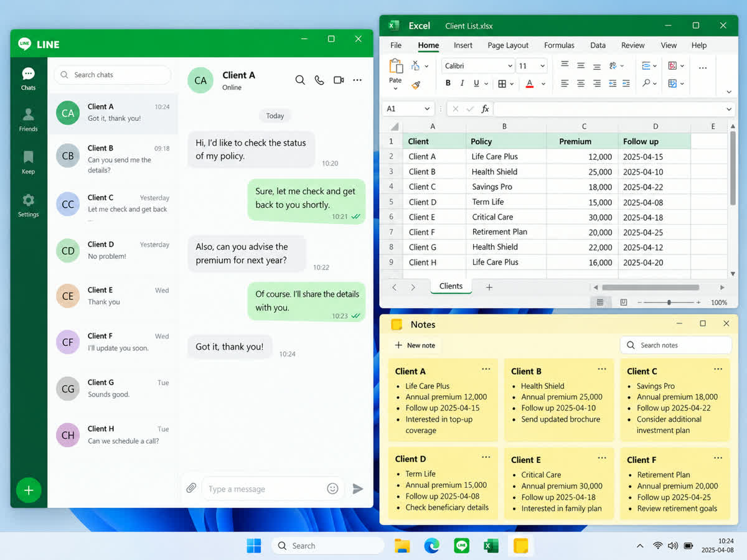Toggle Bold formatting in Excel
Image resolution: width=747 pixels, height=560 pixels.
click(x=448, y=83)
